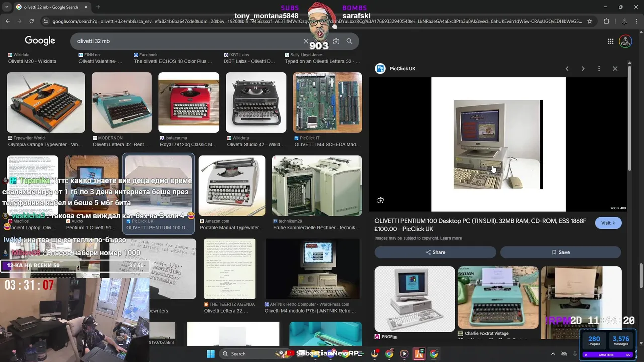Screen dimensions: 644x362
Task: Open Windows Start menu
Action: tap(211, 354)
